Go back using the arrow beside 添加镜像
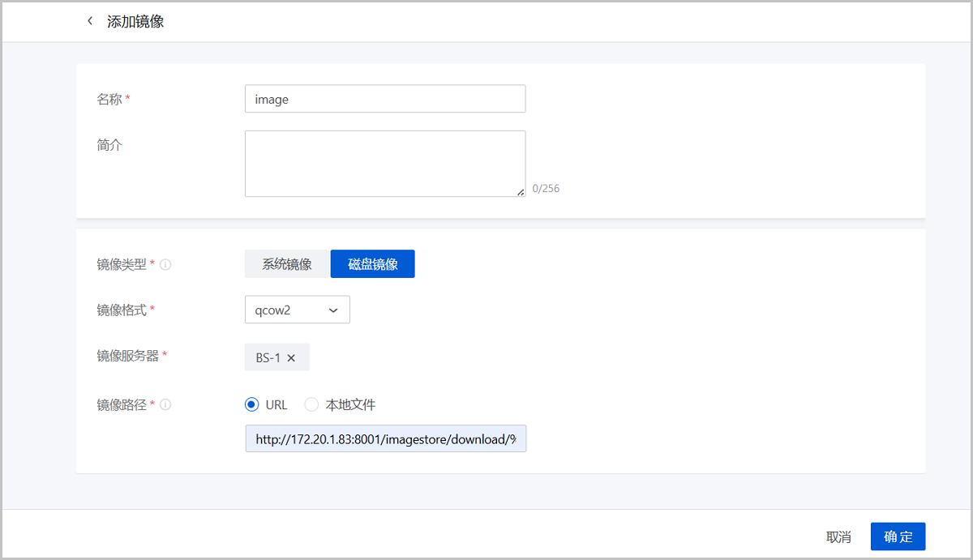The image size is (973, 560). coord(90,21)
